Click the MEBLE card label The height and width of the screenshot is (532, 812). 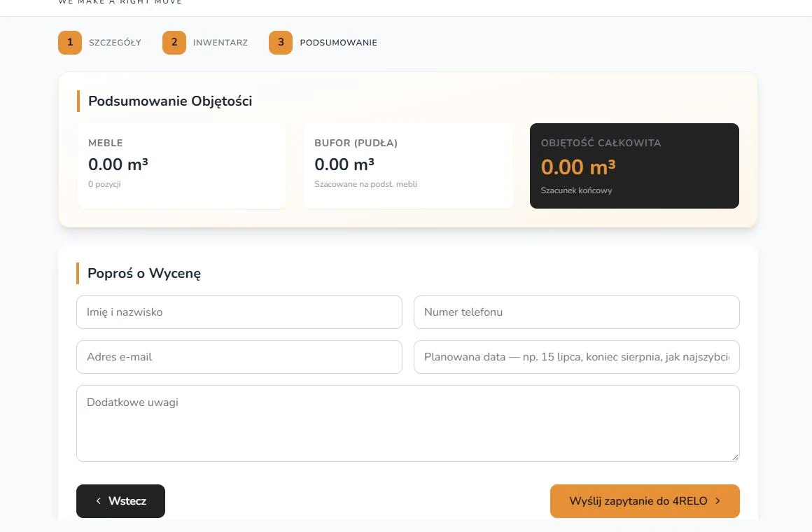[106, 143]
